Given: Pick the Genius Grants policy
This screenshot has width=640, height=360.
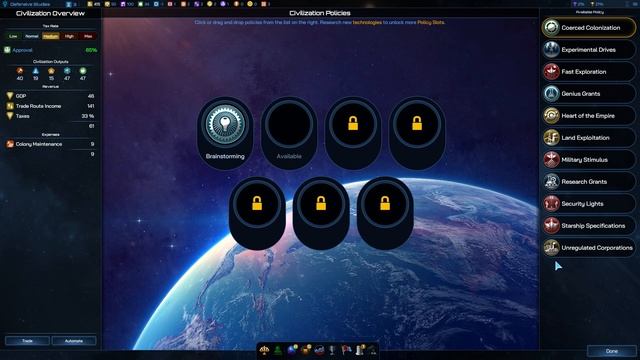Looking at the screenshot, I should (x=589, y=94).
